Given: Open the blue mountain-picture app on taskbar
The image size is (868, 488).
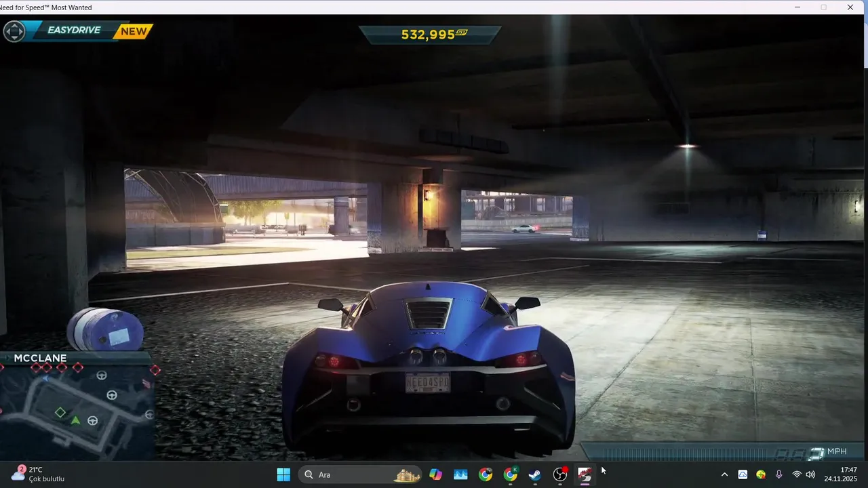Looking at the screenshot, I should 460,474.
